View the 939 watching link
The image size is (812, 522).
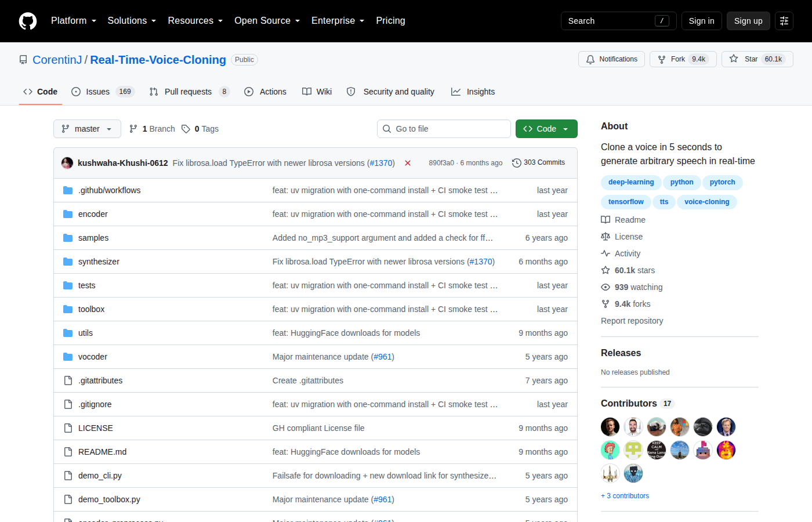[x=632, y=287]
